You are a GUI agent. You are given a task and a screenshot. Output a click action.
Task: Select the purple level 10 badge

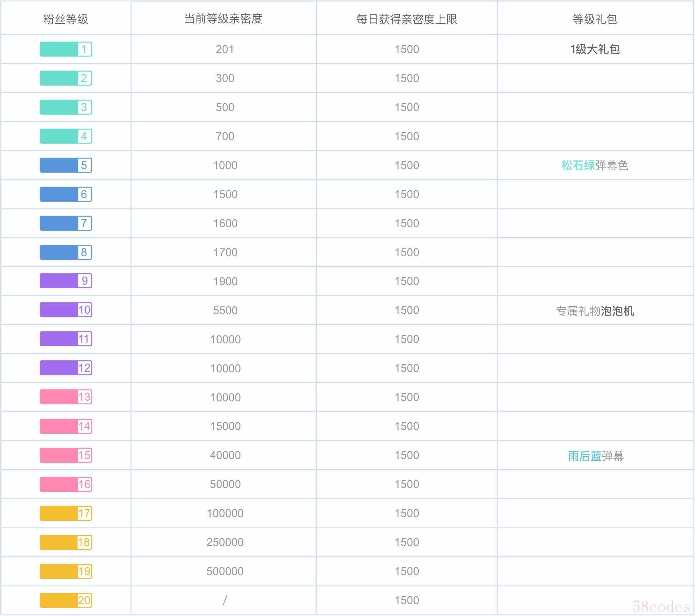point(66,310)
